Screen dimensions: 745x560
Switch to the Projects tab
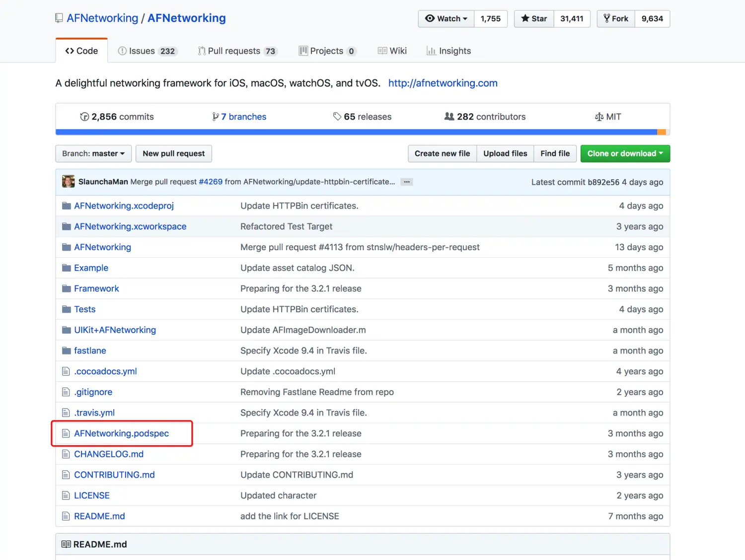(327, 51)
